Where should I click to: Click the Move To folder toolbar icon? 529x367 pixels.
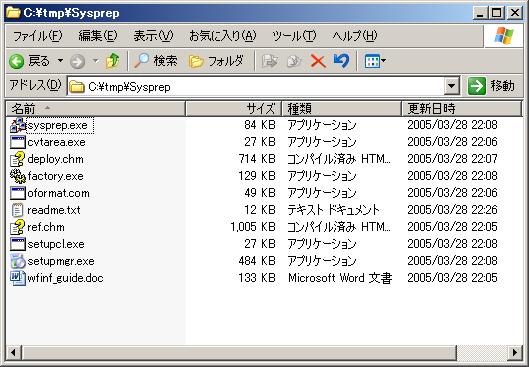click(x=270, y=61)
